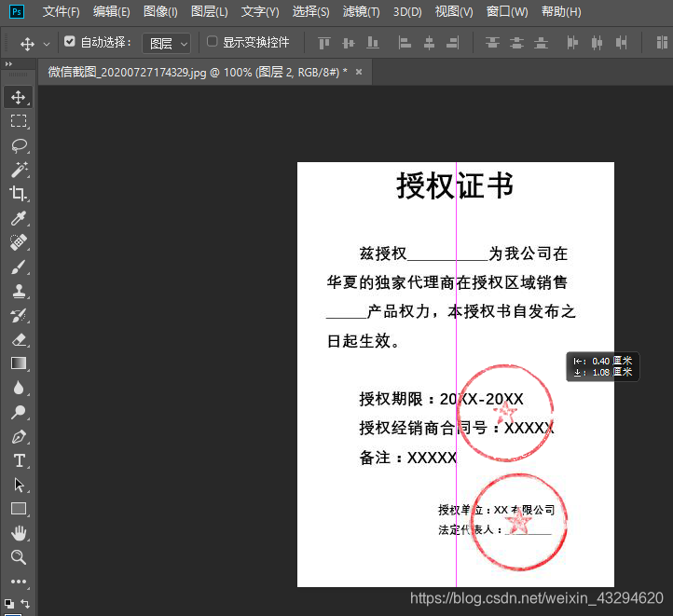Click the Photoshop Ps logo icon
The width and height of the screenshot is (673, 616).
tap(17, 11)
